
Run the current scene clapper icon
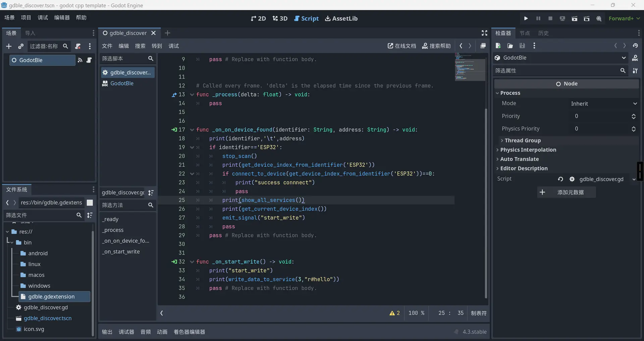[575, 18]
